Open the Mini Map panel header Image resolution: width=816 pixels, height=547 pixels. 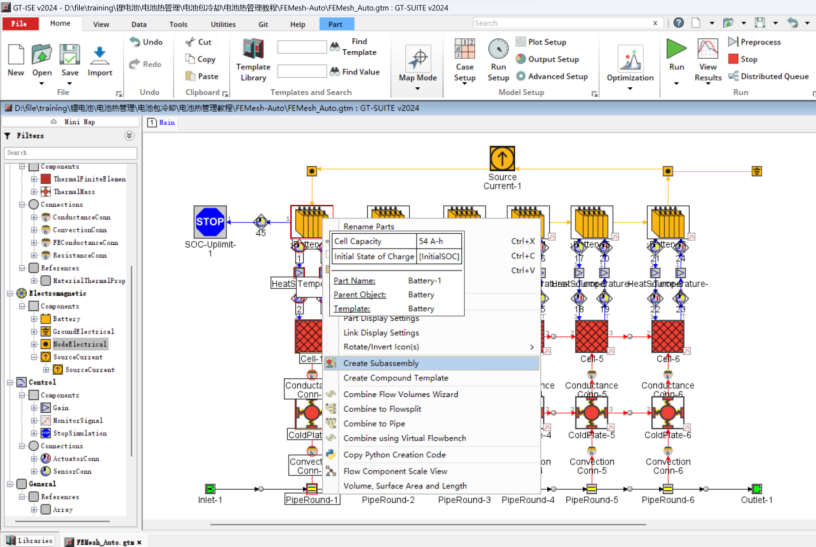(x=73, y=122)
